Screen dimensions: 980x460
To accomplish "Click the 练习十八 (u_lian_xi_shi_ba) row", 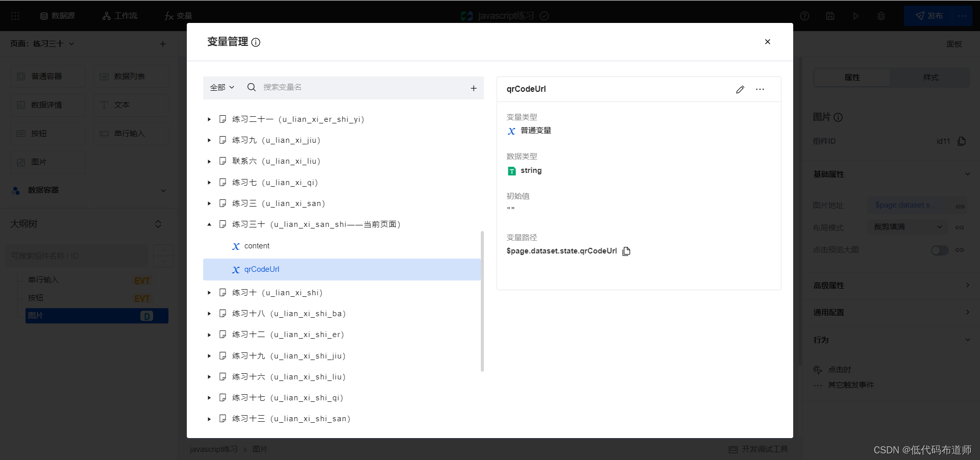I will tap(341, 314).
